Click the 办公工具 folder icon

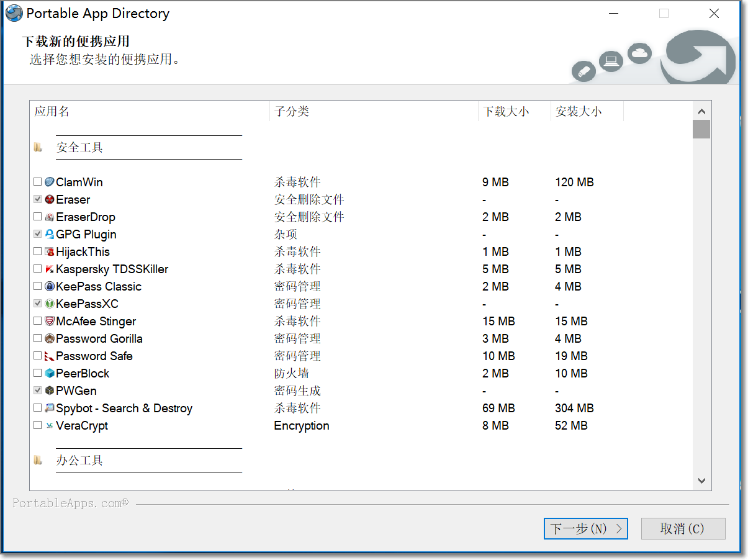tap(38, 460)
